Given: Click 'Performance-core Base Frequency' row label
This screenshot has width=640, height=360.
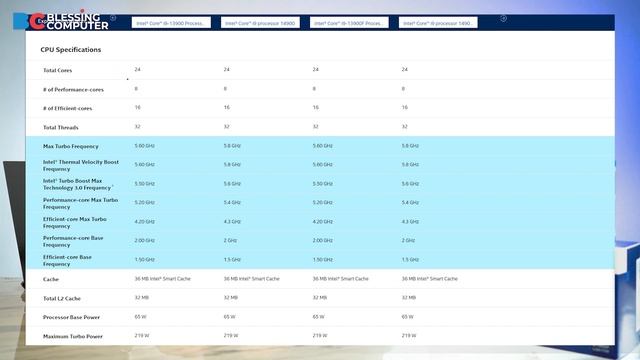Looking at the screenshot, I should (73, 241).
